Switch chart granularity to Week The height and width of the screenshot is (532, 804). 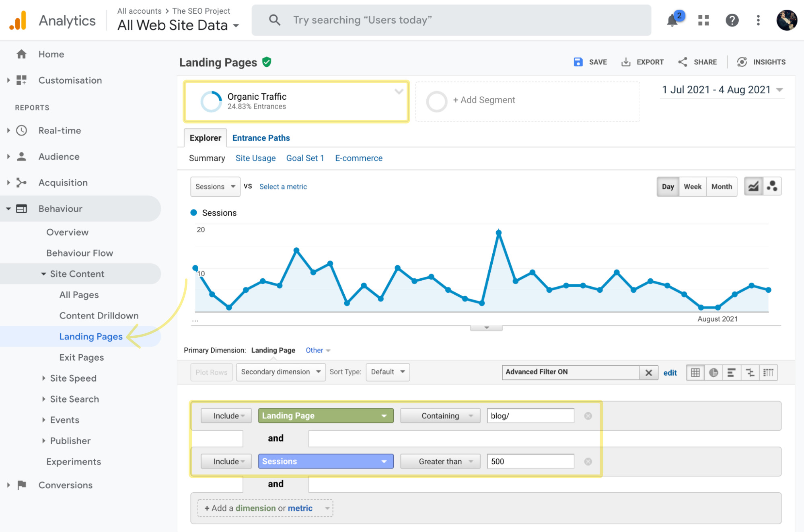tap(692, 187)
